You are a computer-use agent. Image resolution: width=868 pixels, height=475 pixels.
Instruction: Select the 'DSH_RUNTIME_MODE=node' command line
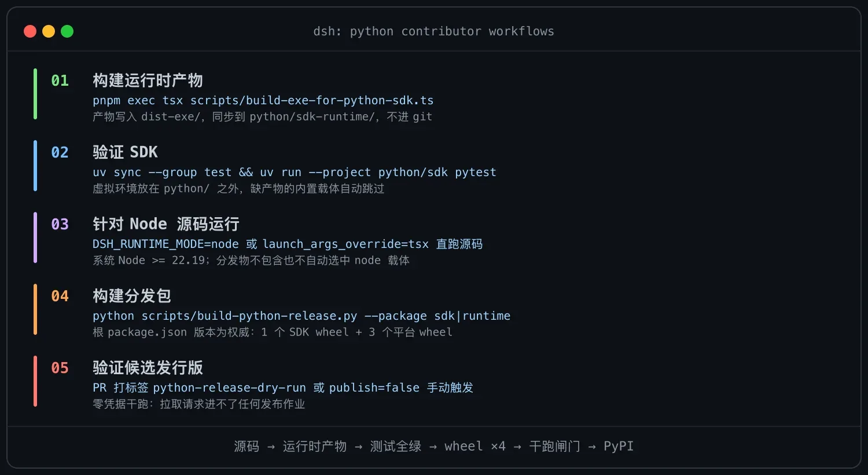pyautogui.click(x=288, y=244)
